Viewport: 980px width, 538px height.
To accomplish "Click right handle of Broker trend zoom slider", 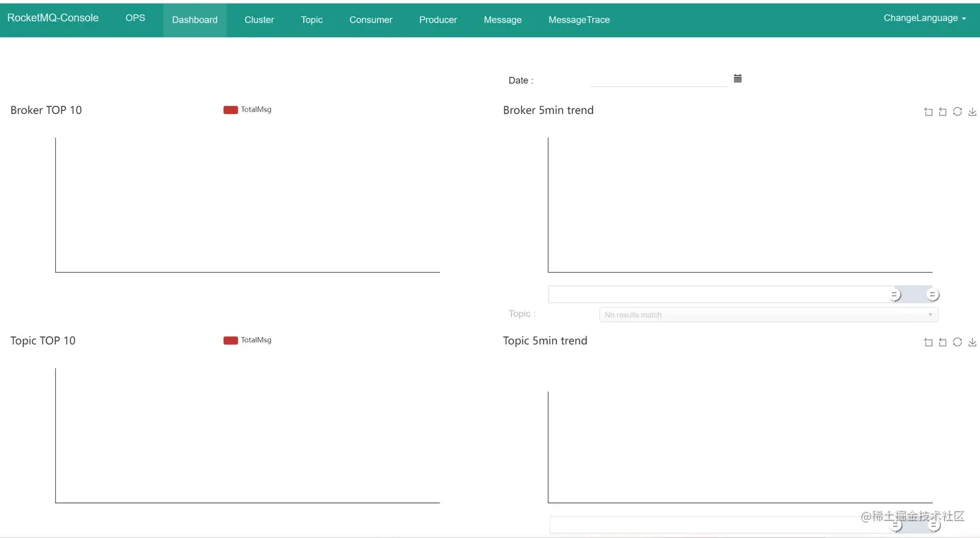I will [933, 295].
